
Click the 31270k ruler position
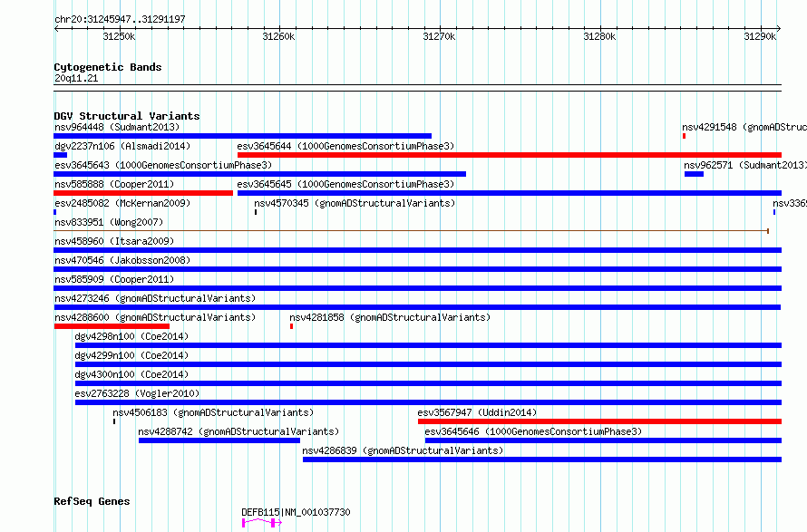point(439,36)
